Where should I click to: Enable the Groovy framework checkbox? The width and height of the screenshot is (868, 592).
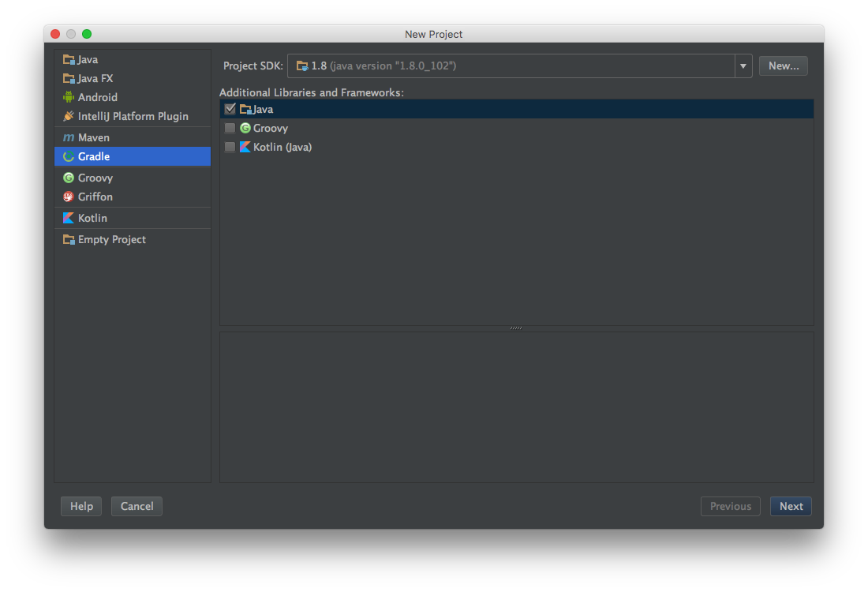tap(230, 128)
